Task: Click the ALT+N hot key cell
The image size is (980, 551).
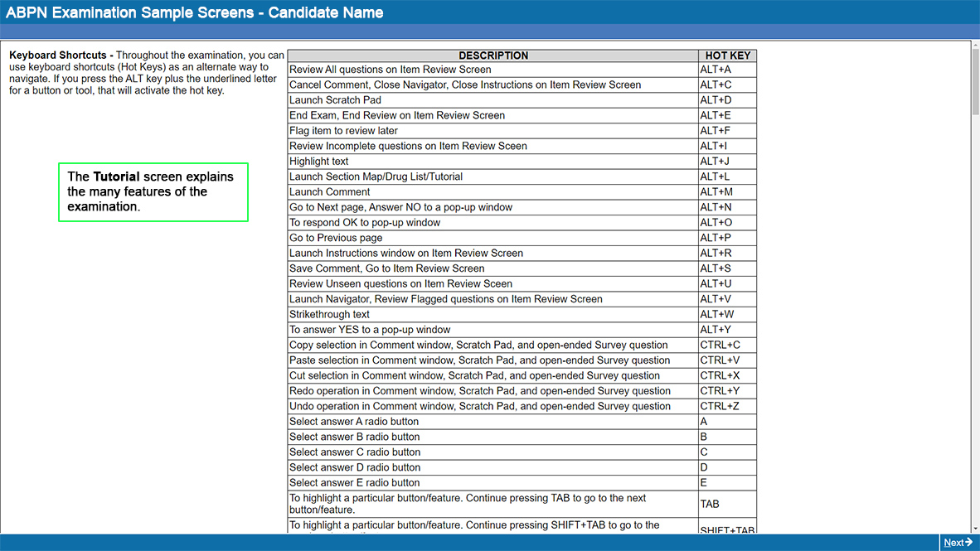Action: pyautogui.click(x=727, y=207)
